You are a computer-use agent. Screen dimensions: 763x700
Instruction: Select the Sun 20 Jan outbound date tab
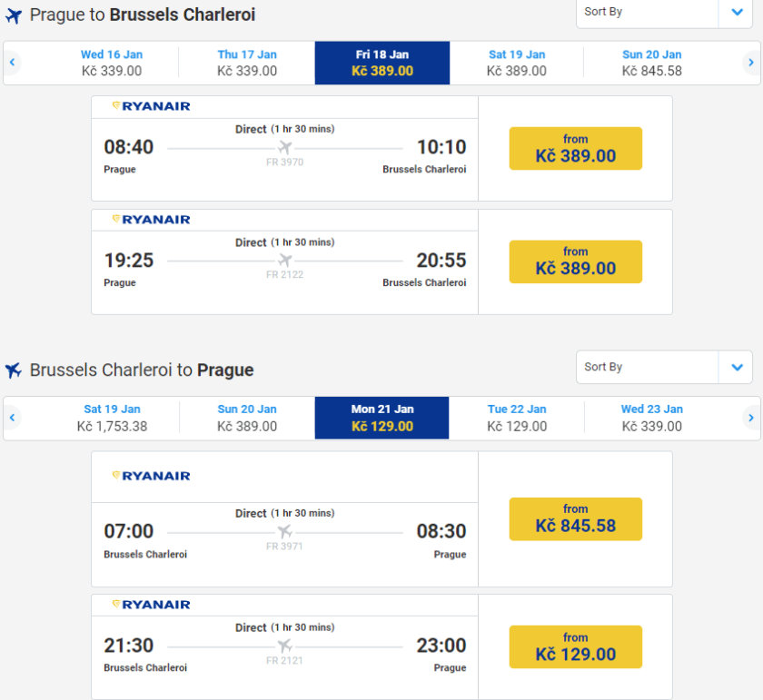pyautogui.click(x=652, y=63)
